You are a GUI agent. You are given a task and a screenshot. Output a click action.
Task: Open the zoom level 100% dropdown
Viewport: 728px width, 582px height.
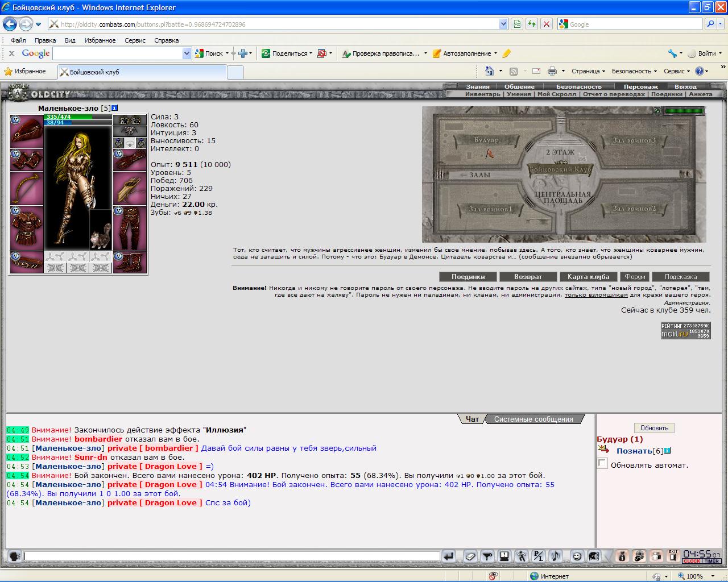[x=714, y=576]
